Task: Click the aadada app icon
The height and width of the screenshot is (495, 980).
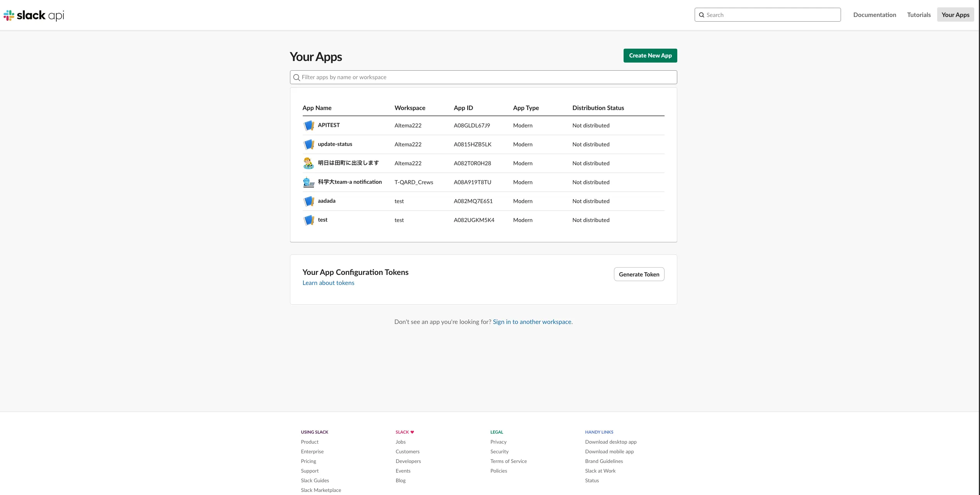Action: 309,201
